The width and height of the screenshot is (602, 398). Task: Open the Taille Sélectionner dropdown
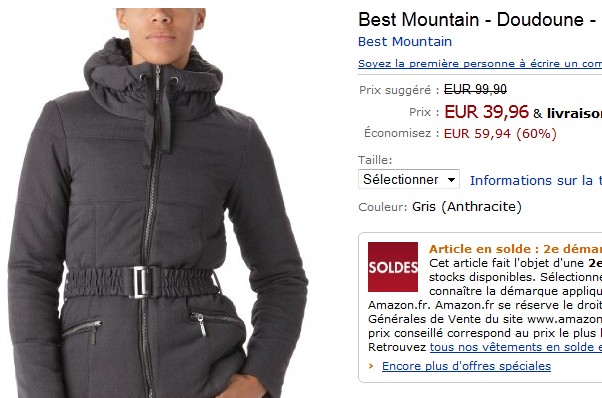point(409,179)
